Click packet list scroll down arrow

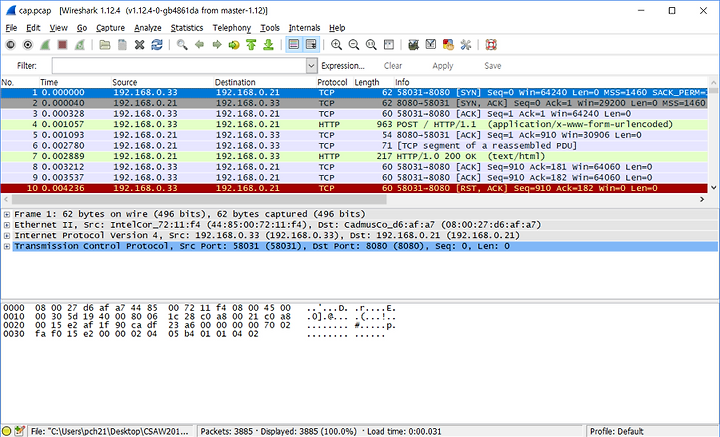coord(714,187)
